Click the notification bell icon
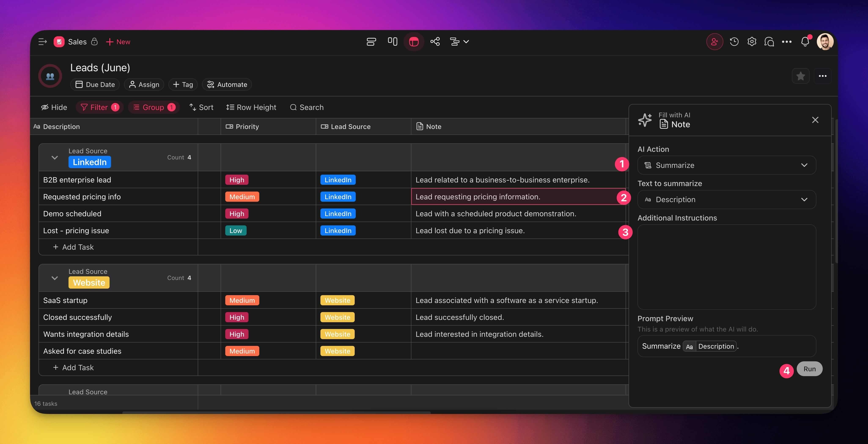The image size is (868, 444). pos(805,42)
